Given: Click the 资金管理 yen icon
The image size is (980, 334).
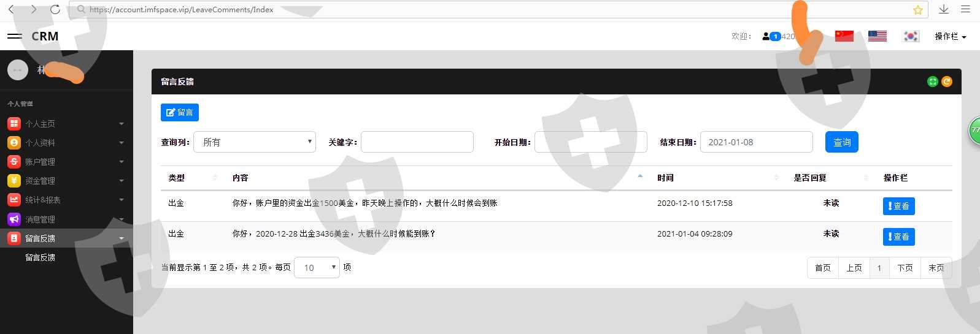Looking at the screenshot, I should 14,181.
